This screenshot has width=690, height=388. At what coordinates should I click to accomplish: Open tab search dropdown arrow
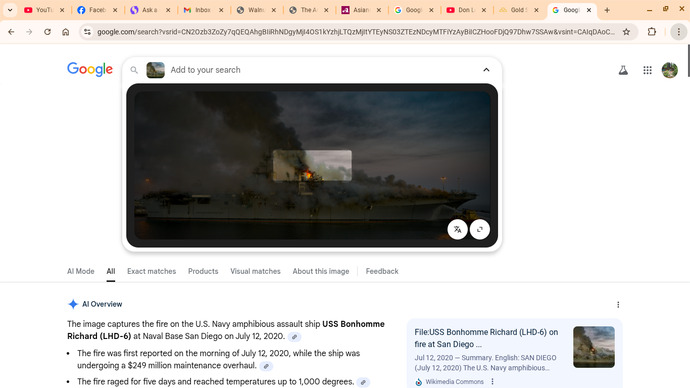coord(10,10)
